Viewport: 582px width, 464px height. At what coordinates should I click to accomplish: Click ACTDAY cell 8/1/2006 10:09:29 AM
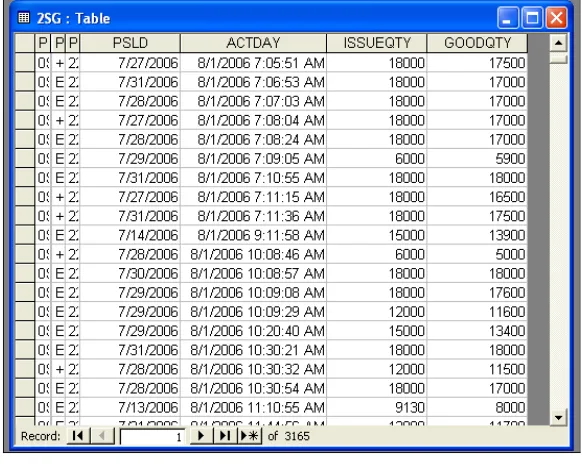pyautogui.click(x=254, y=312)
